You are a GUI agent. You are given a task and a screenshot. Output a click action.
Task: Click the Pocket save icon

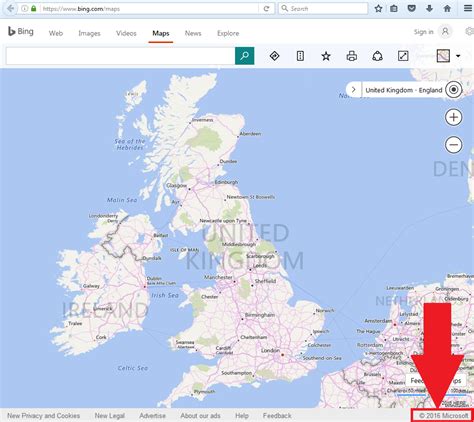click(x=412, y=9)
